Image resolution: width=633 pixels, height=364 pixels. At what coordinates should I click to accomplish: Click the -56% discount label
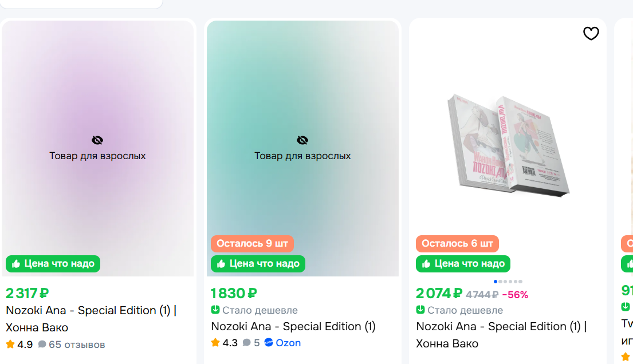point(515,295)
